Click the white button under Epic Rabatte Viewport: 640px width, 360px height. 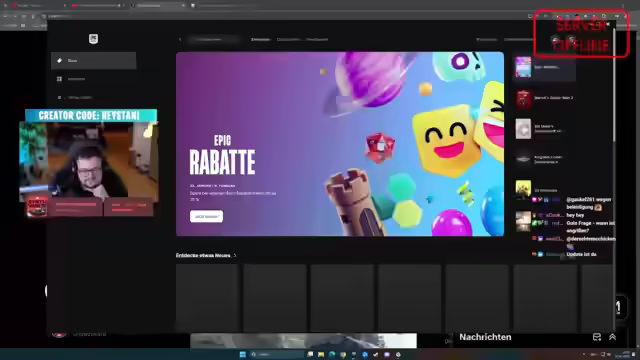206,216
